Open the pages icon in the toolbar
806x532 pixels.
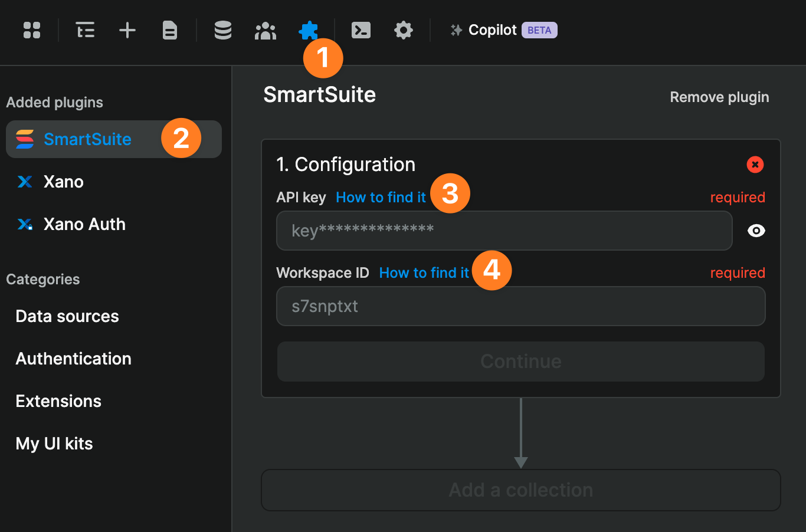[x=169, y=30]
